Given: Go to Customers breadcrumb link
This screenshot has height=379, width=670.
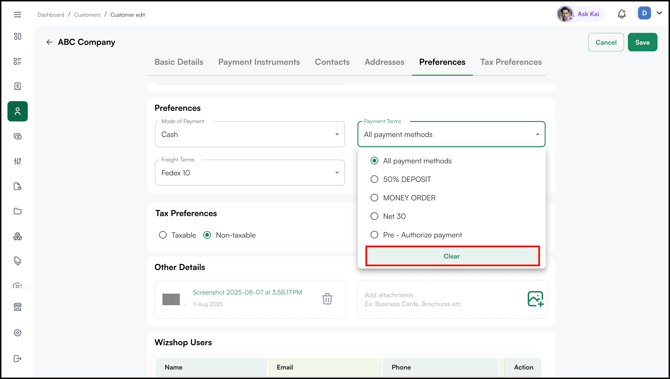Looking at the screenshot, I should (x=87, y=15).
